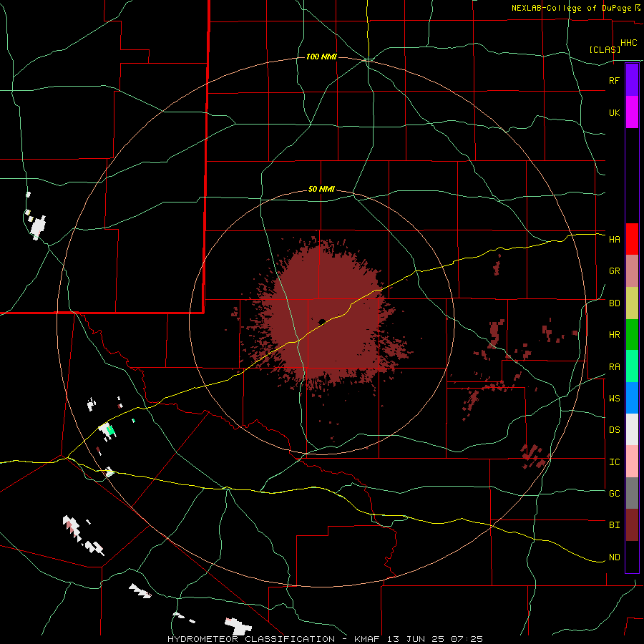Click the HA legend label
644x644 pixels.
pos(614,239)
